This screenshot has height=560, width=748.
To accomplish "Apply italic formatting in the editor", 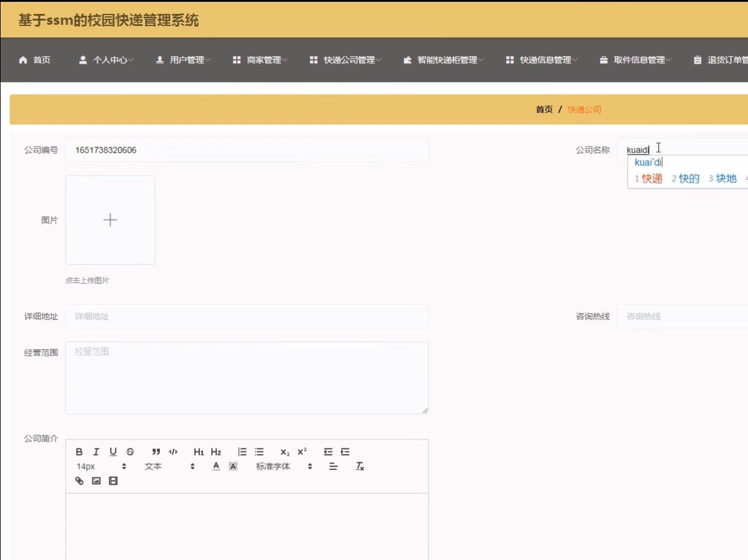I will coord(96,451).
